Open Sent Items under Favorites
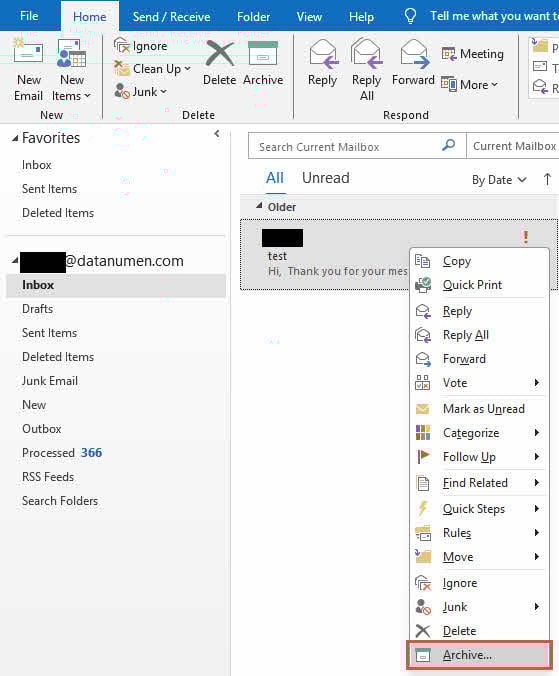 [50, 189]
